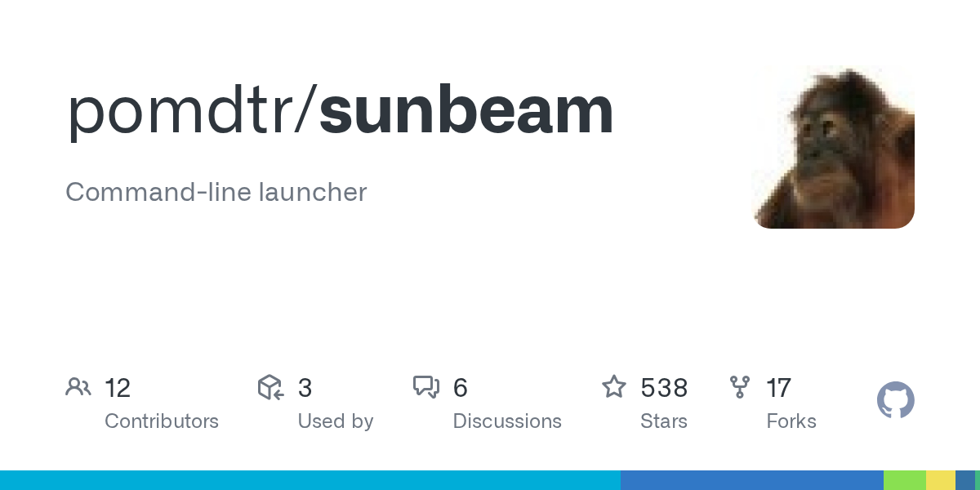980x490 pixels.
Task: Click the blue language bar segment
Action: pos(751,480)
